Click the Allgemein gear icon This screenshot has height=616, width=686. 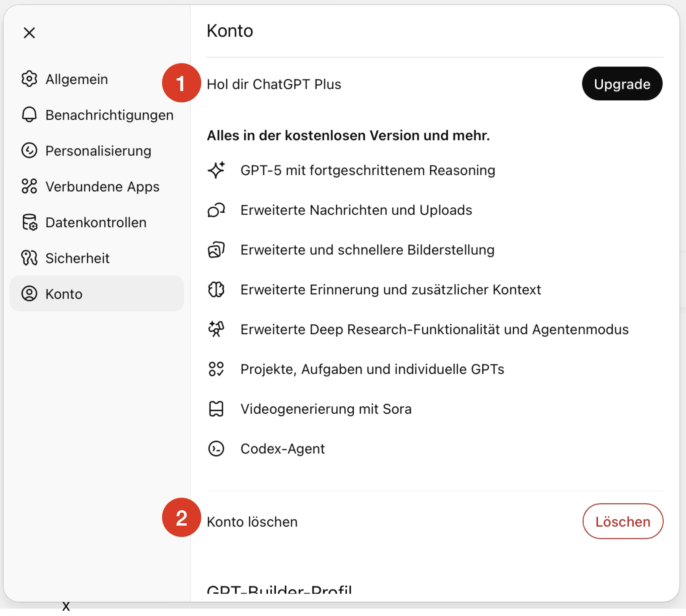pos(29,79)
